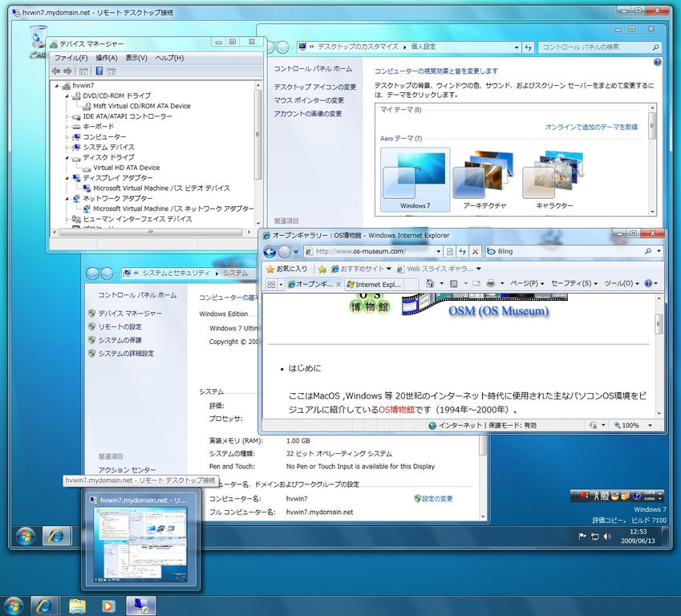The height and width of the screenshot is (616, 681).
Task: Collapse the ディスク ドライブ node
Action: point(67,158)
